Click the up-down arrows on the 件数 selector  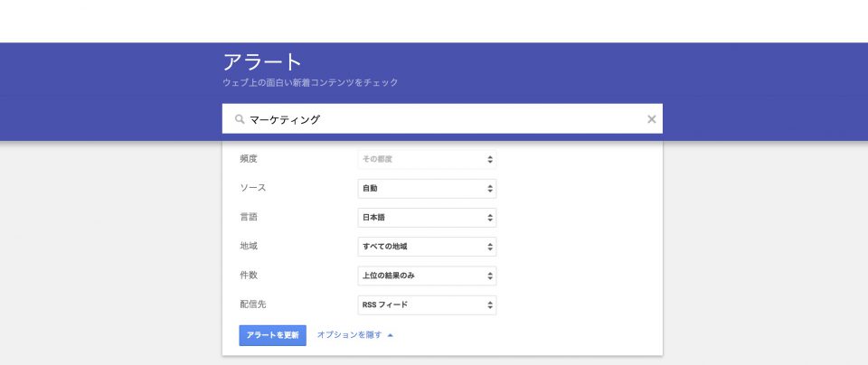tap(489, 276)
